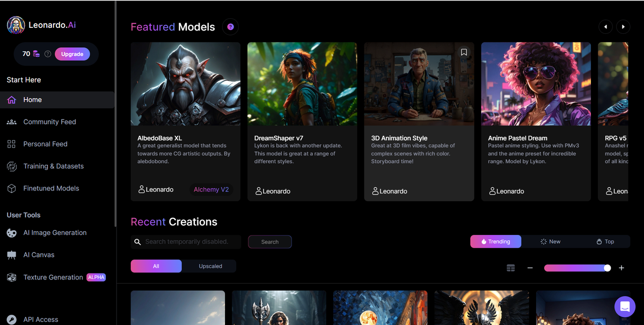
Task: Click the token coins icon beside 70
Action: (x=36, y=54)
